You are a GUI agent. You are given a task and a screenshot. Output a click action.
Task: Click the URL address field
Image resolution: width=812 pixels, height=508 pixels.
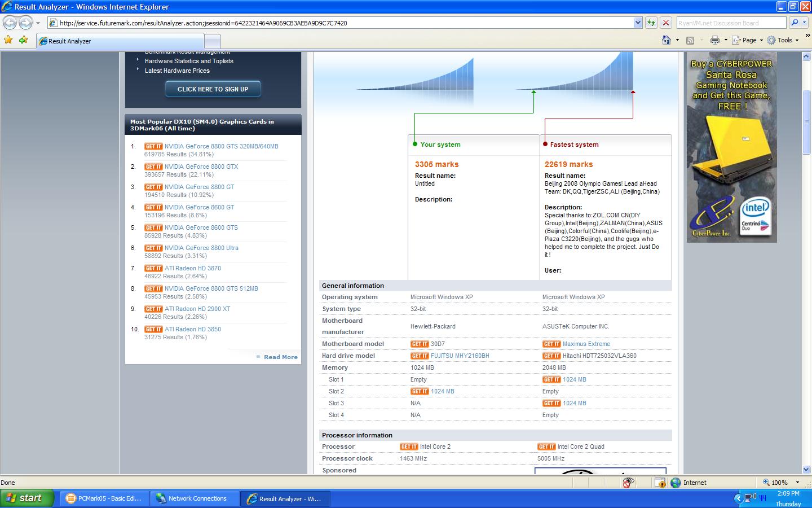tap(345, 23)
